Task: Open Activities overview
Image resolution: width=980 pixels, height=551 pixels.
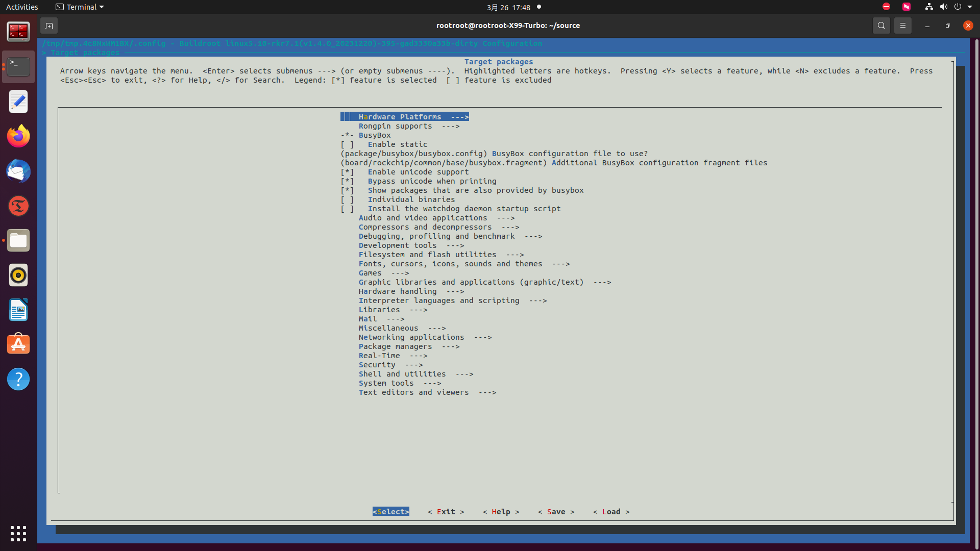Action: pos(22,7)
